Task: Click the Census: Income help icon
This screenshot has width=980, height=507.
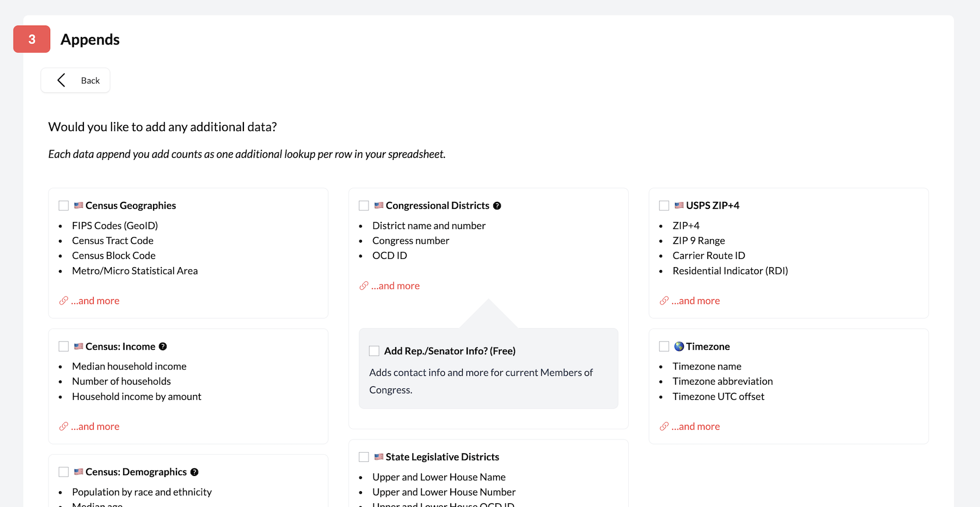Action: click(x=163, y=347)
